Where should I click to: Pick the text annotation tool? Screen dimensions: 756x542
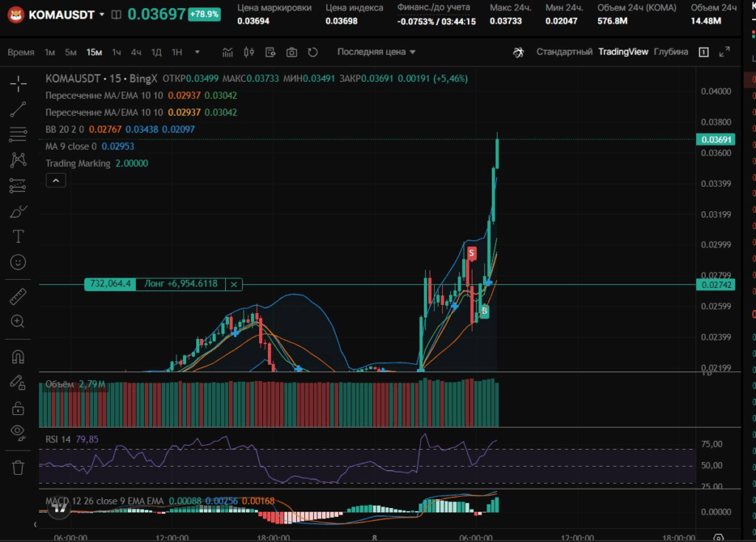coord(18,236)
